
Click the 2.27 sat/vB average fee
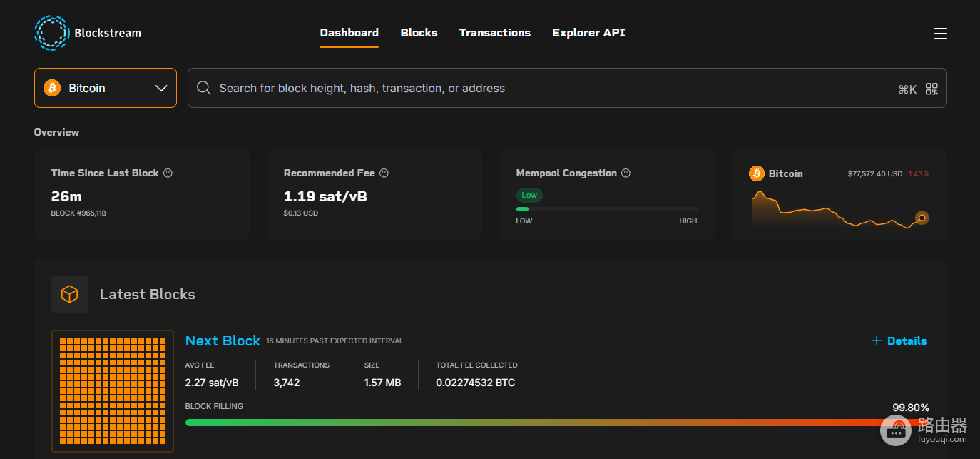(212, 383)
